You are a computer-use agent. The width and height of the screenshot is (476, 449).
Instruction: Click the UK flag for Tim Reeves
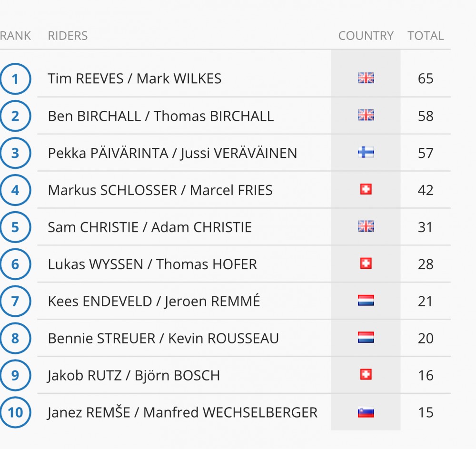point(366,78)
